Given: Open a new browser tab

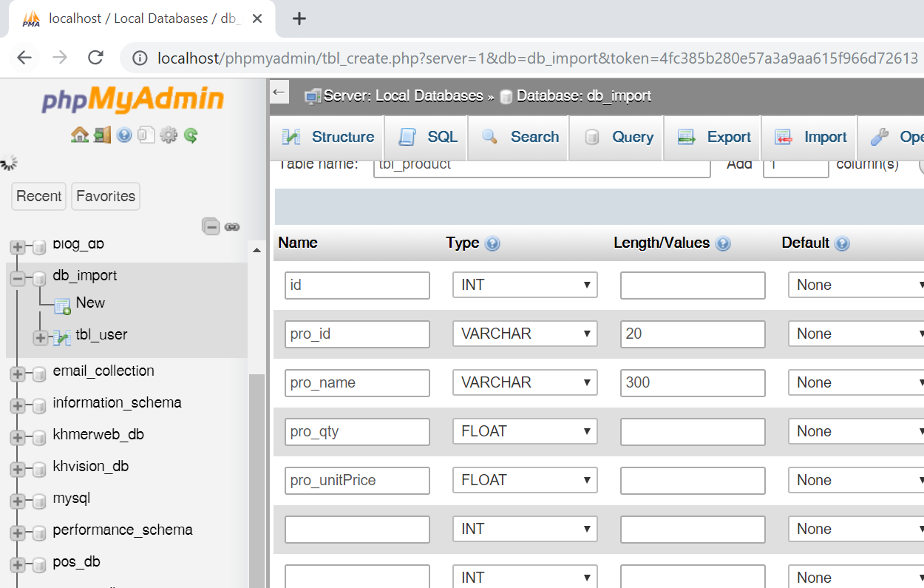Looking at the screenshot, I should point(299,18).
